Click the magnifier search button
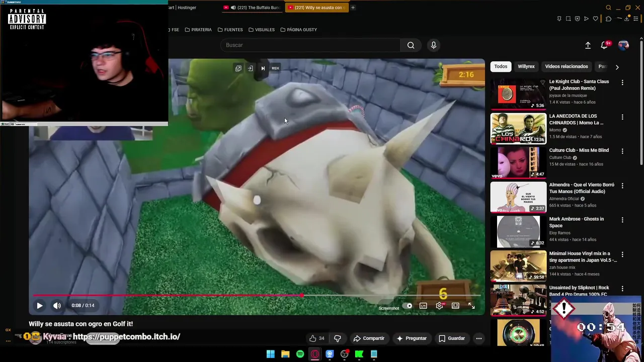The image size is (644, 362). [x=411, y=45]
